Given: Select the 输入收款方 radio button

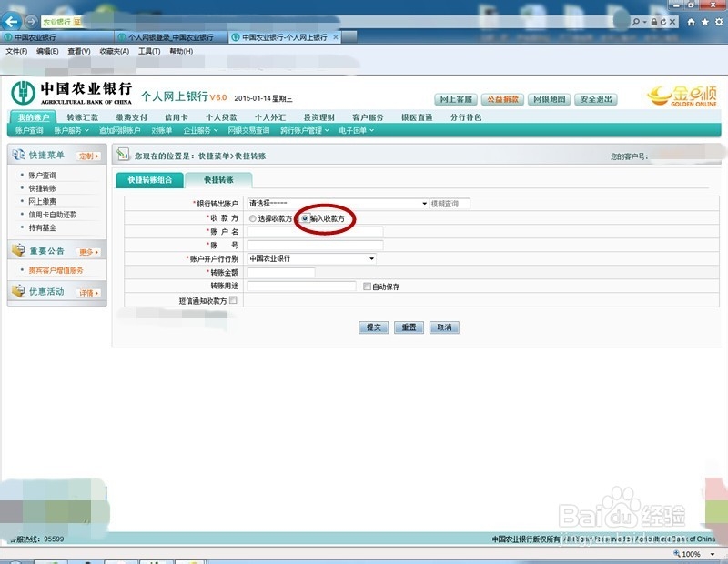Looking at the screenshot, I should (305, 217).
